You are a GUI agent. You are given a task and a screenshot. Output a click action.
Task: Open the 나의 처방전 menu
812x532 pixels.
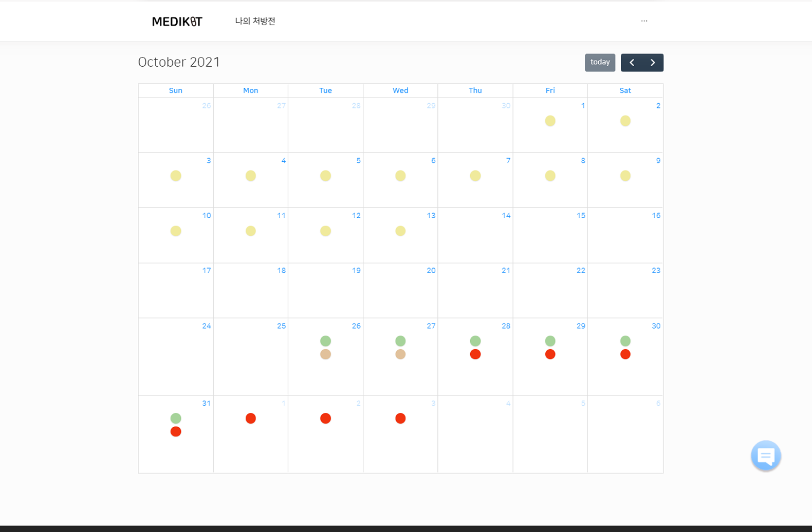tap(255, 21)
